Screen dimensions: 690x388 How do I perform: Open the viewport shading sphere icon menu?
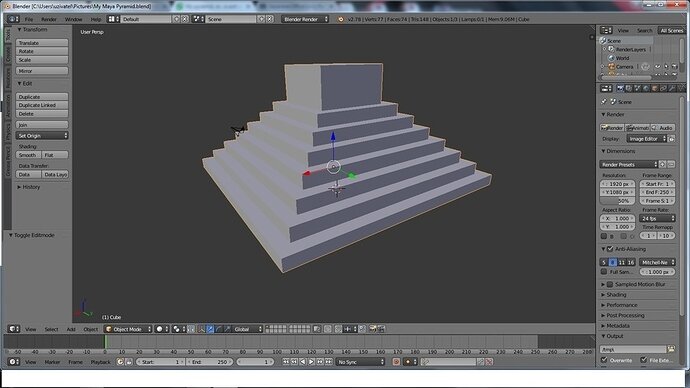[x=161, y=329]
